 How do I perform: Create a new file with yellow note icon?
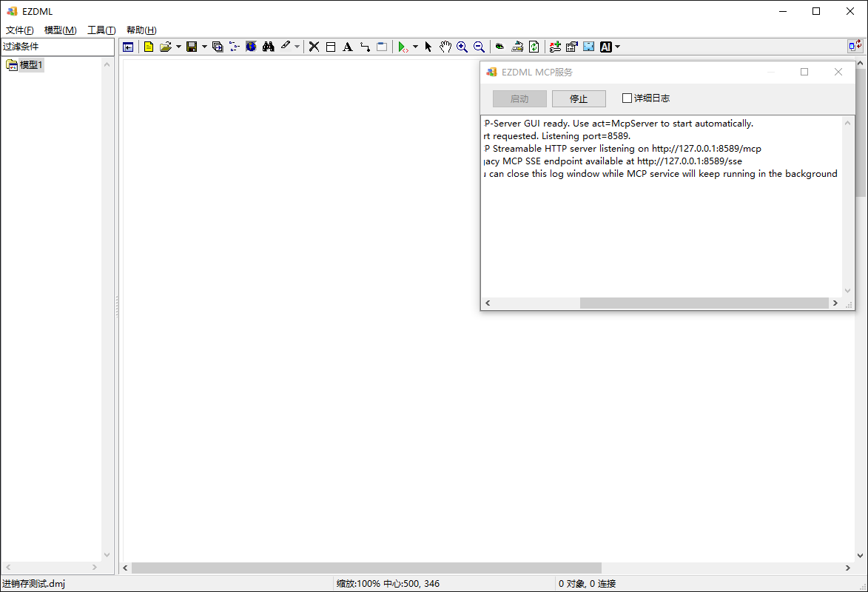148,47
